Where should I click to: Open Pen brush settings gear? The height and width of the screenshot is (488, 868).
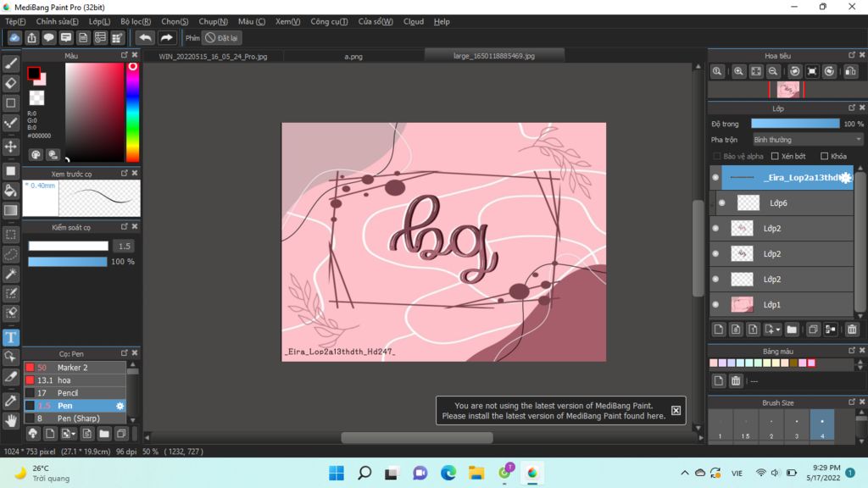click(x=120, y=406)
